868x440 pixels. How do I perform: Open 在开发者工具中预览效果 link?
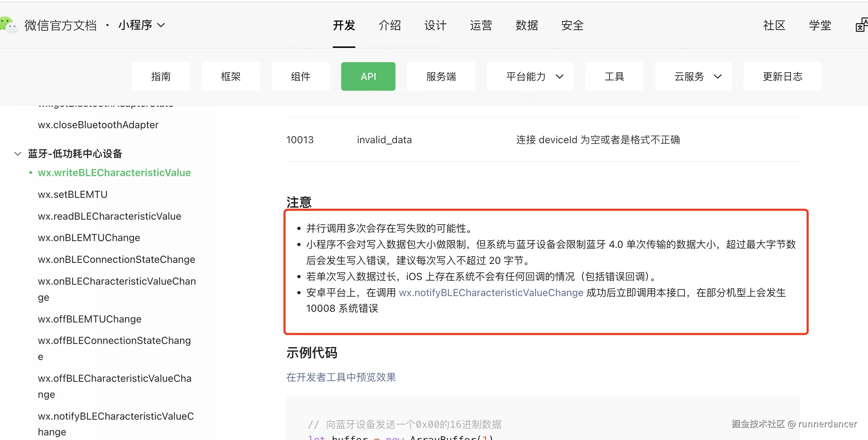(x=341, y=377)
